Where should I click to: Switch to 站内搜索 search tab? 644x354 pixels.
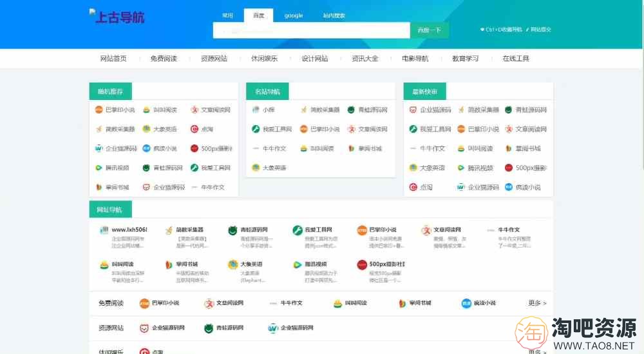pyautogui.click(x=334, y=15)
